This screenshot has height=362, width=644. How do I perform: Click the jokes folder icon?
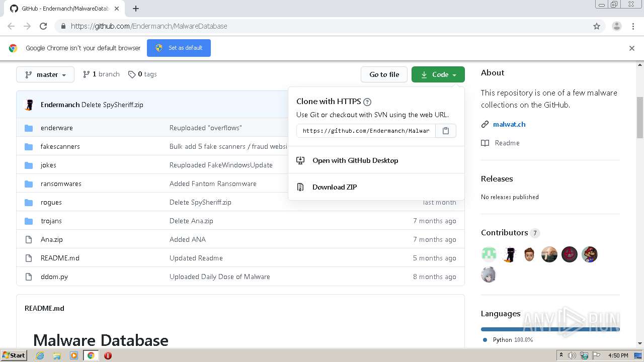(29, 165)
